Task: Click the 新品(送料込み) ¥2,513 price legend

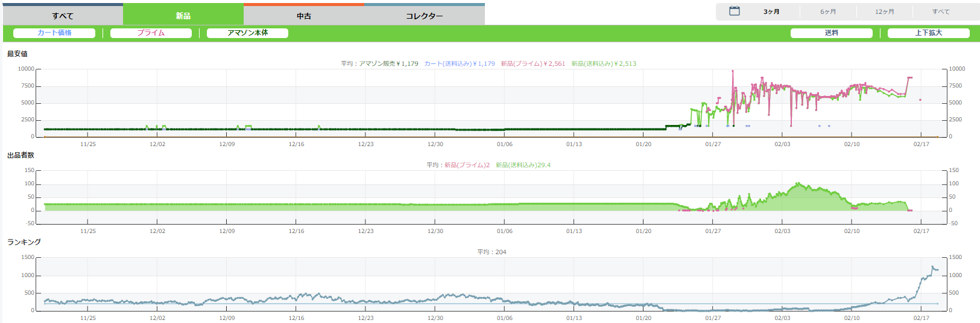Action: point(604,63)
